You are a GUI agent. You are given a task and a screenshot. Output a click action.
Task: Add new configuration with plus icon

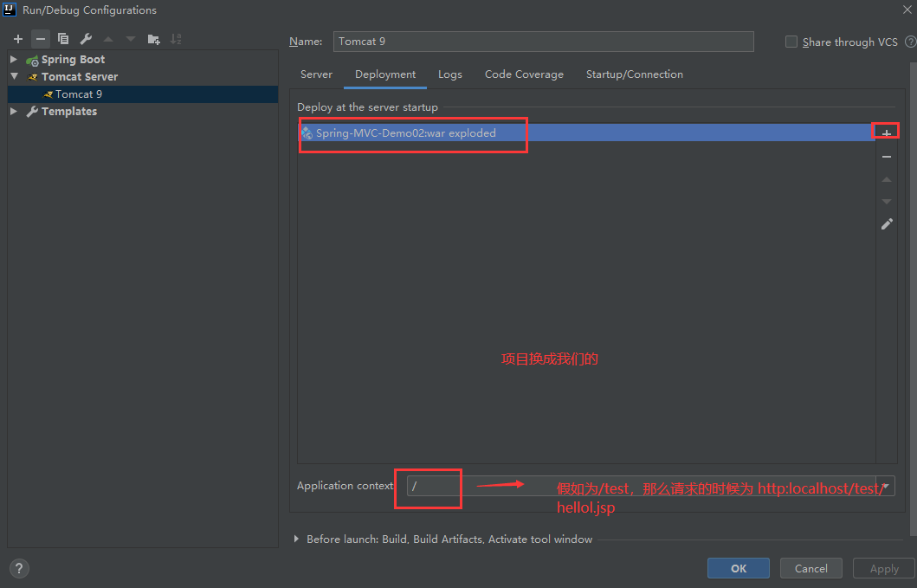point(18,39)
